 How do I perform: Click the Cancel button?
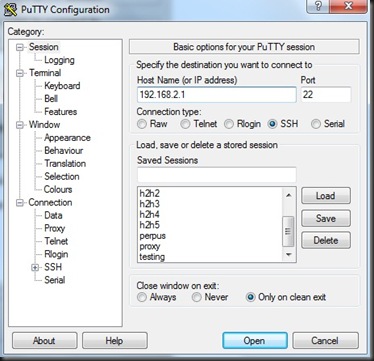[325, 341]
